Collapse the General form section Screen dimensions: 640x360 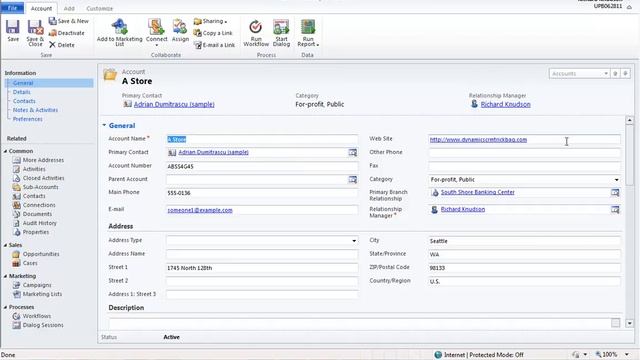click(104, 125)
